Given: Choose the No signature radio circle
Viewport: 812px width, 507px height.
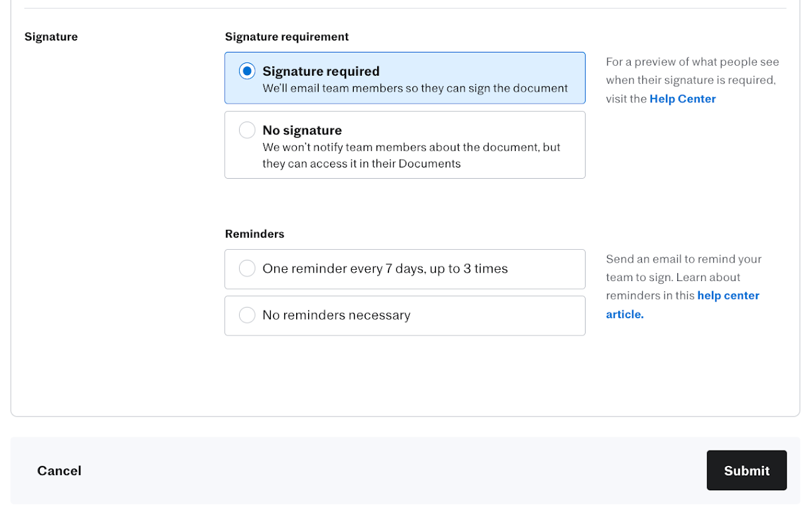Looking at the screenshot, I should tap(247, 130).
